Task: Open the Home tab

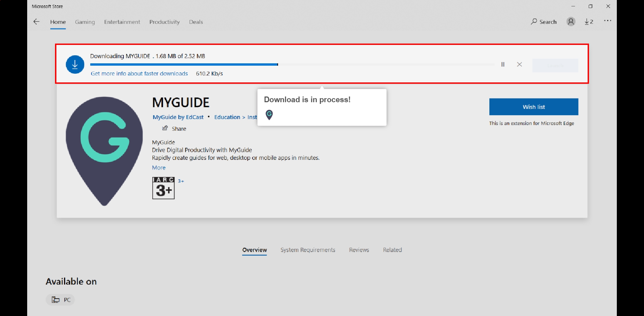Action: pyautogui.click(x=58, y=22)
